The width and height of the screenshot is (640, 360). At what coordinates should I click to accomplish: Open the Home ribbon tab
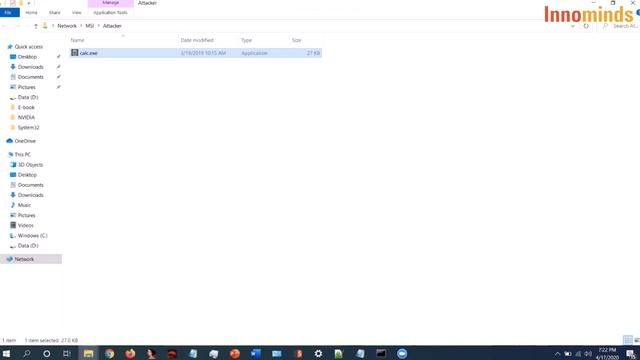tap(31, 13)
